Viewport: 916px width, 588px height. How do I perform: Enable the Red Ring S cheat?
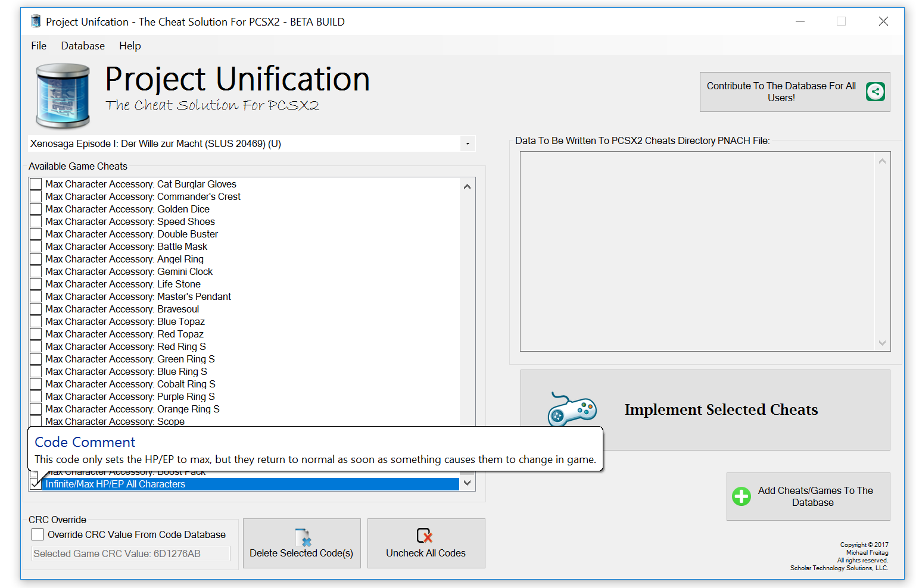pos(36,346)
